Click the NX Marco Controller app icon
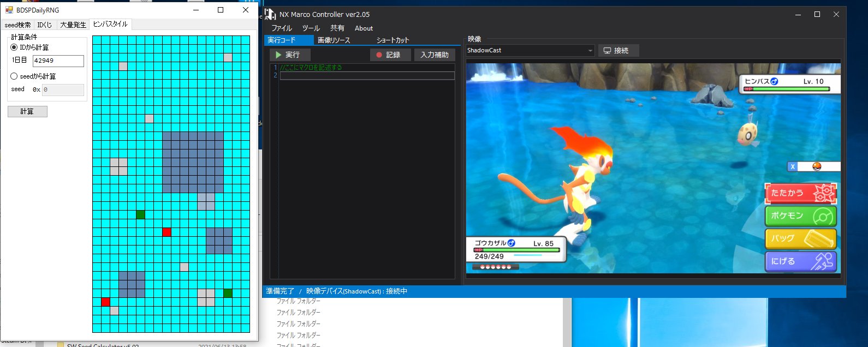 270,14
